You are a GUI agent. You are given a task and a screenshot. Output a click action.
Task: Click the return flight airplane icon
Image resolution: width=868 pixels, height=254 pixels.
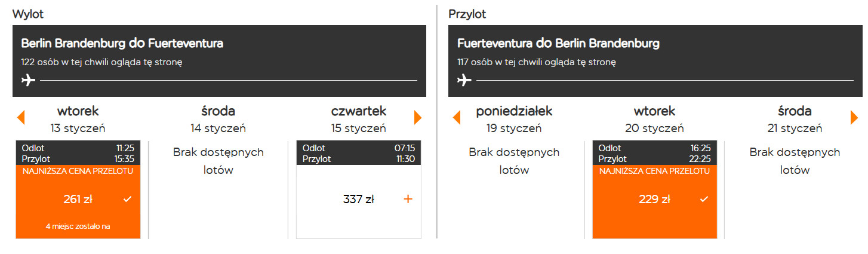point(464,80)
